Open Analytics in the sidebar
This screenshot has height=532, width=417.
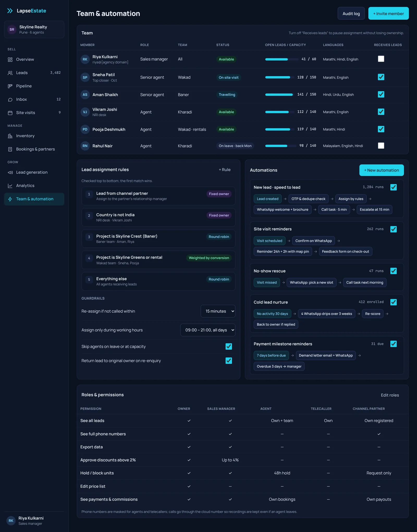coord(34,185)
